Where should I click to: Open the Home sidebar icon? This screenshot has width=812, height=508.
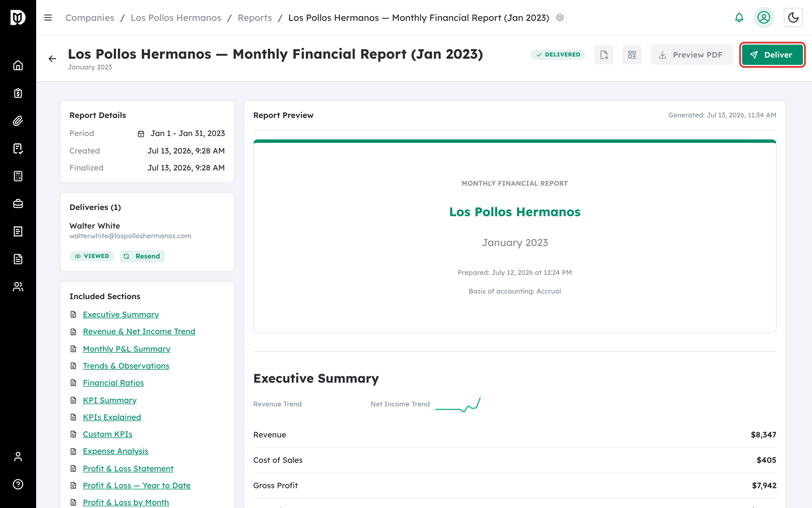[x=18, y=65]
